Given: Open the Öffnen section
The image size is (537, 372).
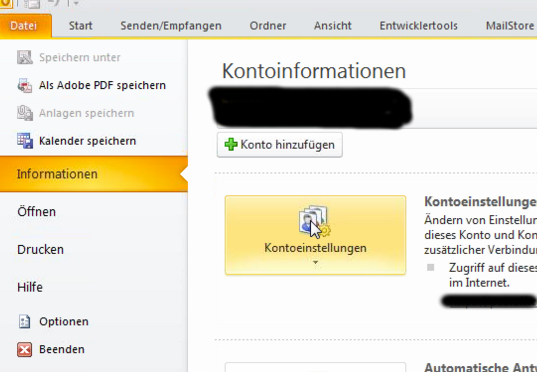Looking at the screenshot, I should (36, 212).
